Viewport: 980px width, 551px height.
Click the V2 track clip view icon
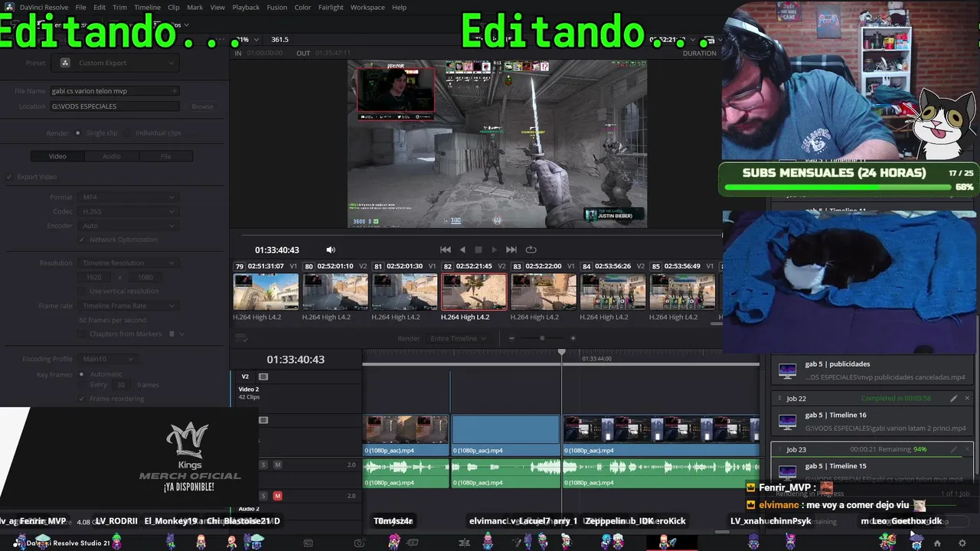coord(263,377)
